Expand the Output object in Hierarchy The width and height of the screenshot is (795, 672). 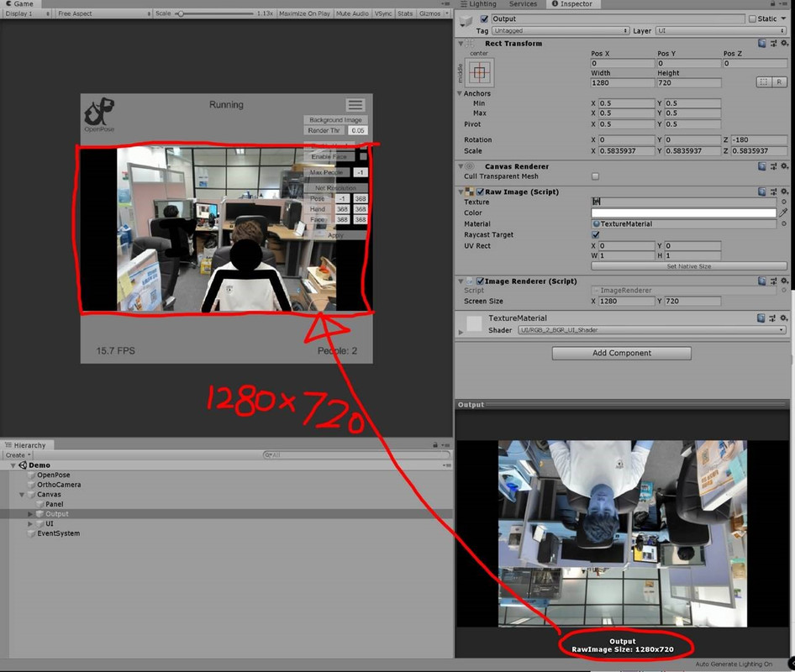tap(30, 514)
